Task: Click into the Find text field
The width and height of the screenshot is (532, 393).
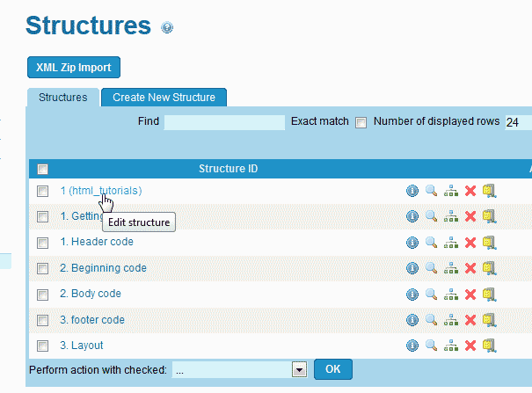Action: coord(224,122)
